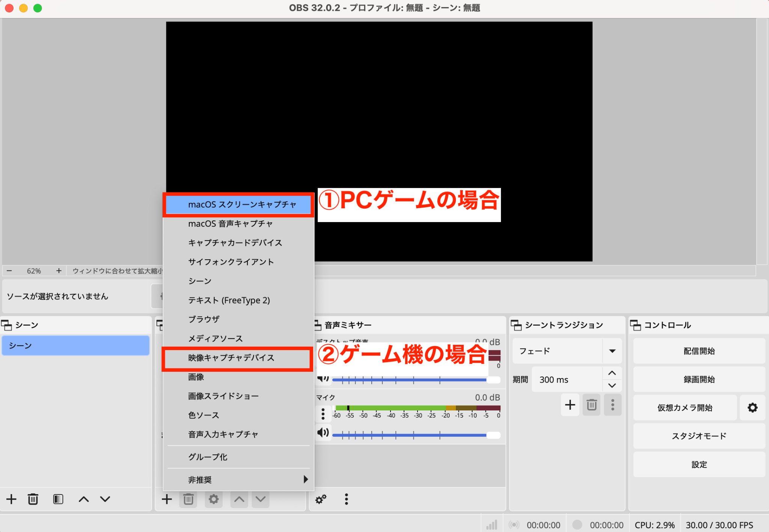769x532 pixels.
Task: Click the add scene plus icon
Action: pos(11,499)
